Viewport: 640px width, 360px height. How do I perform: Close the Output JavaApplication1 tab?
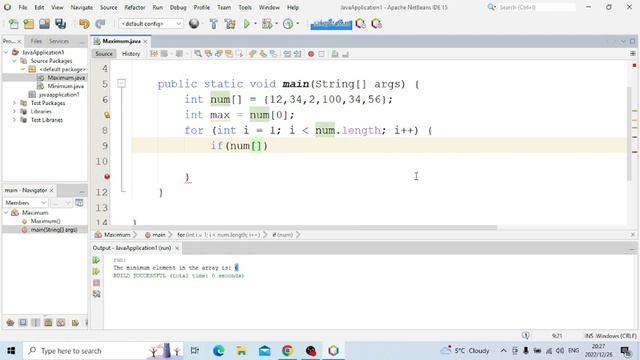[x=177, y=248]
